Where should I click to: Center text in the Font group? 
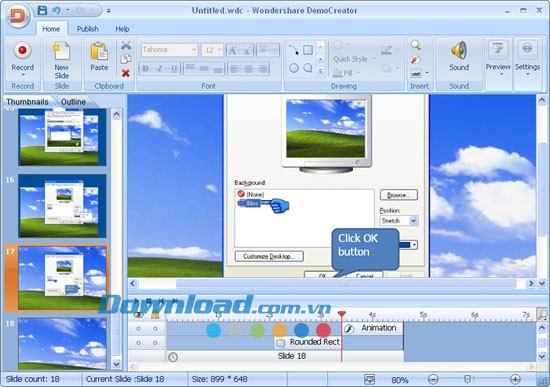(248, 68)
